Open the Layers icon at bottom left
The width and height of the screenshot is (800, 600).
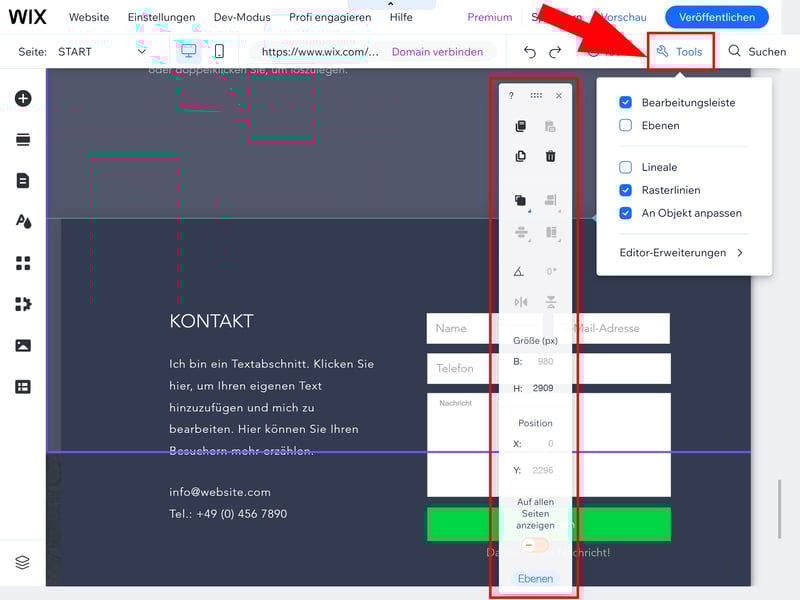pos(23,563)
